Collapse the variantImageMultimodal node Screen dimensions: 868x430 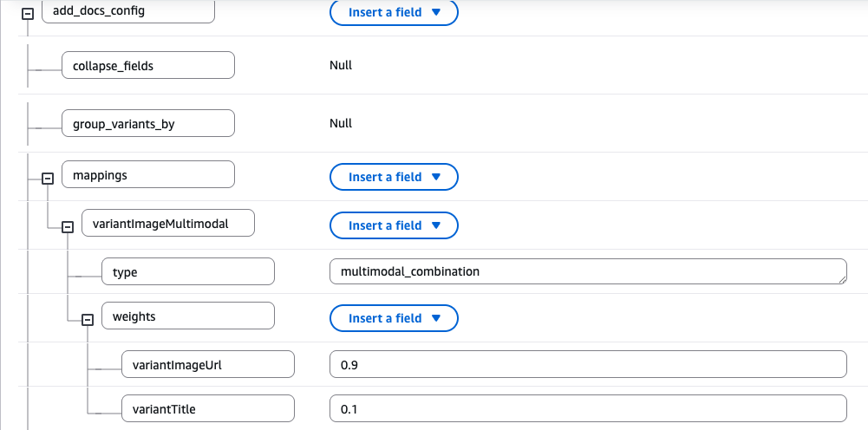pyautogui.click(x=68, y=227)
